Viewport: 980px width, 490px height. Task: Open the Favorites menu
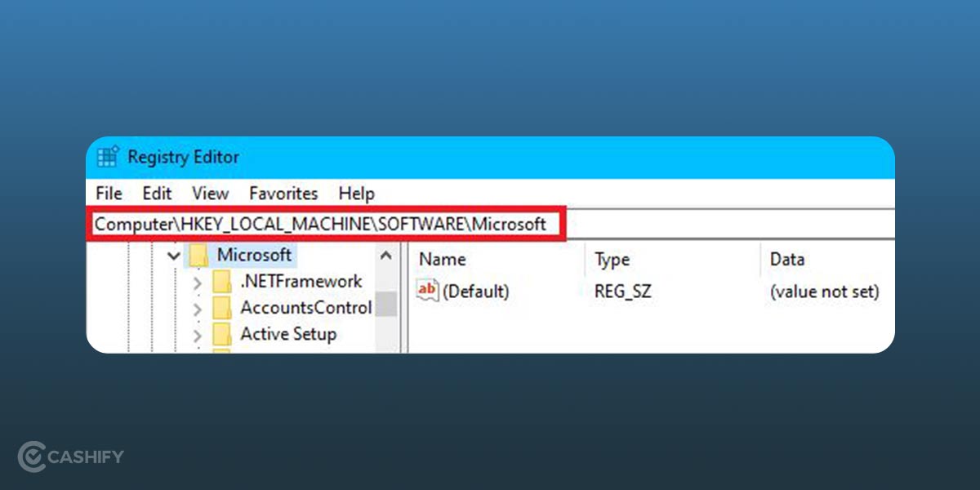point(283,194)
